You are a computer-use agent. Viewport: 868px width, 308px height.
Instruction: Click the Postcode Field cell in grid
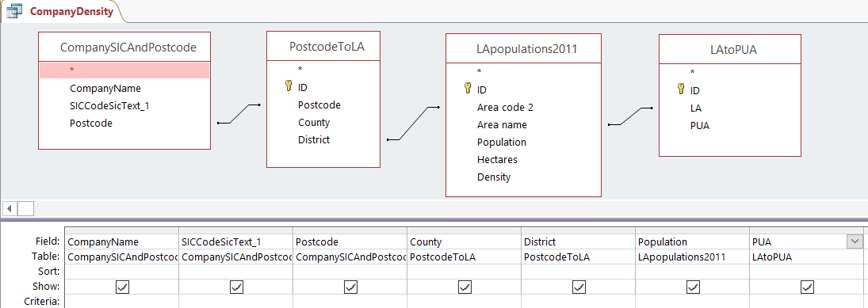click(x=350, y=241)
